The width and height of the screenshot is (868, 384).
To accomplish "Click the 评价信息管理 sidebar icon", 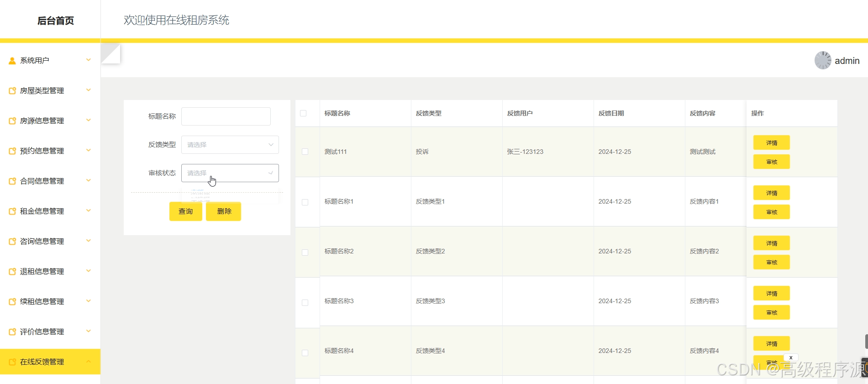I will tap(12, 332).
